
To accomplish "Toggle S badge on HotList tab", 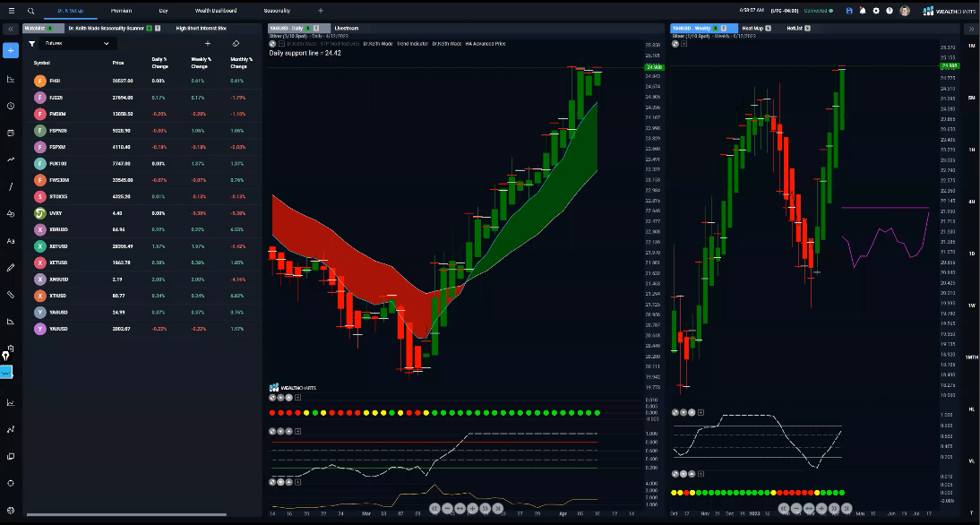I will [807, 28].
